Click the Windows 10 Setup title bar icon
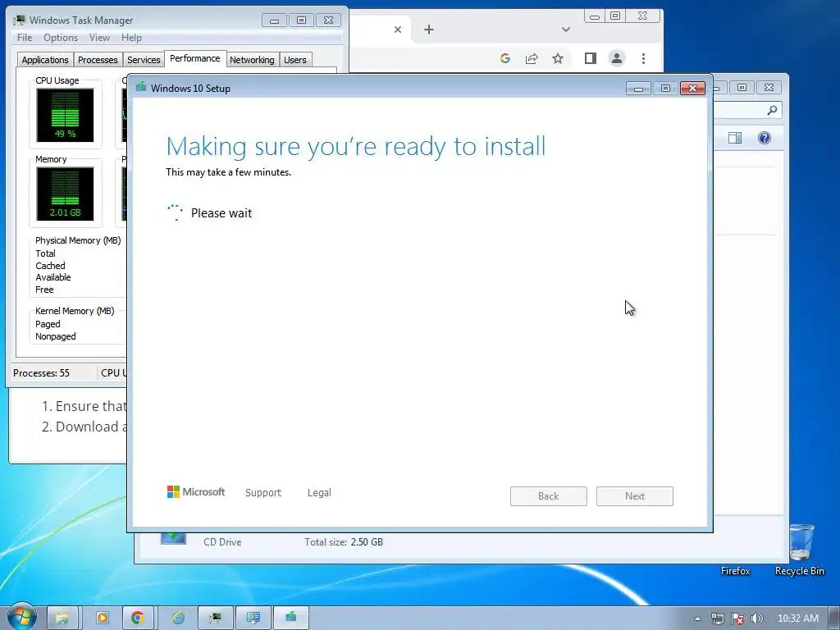 141,87
